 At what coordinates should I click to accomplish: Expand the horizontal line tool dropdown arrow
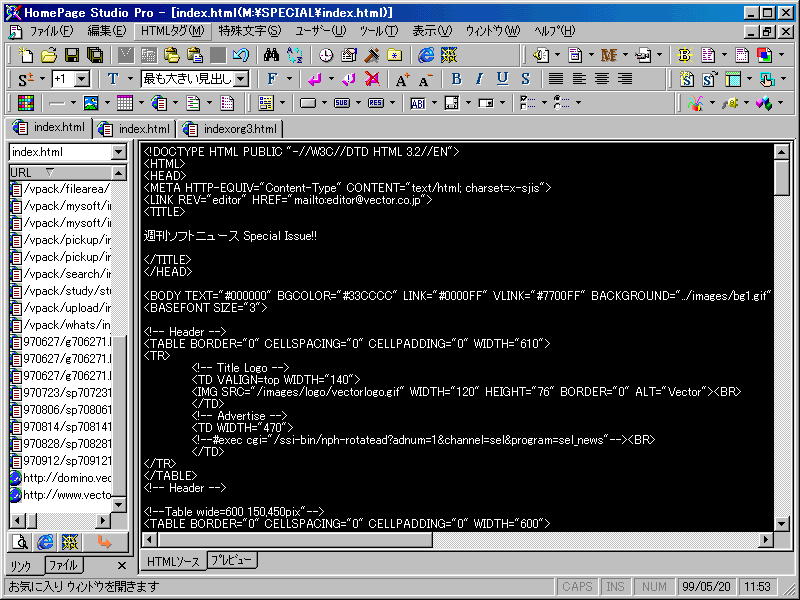(73, 104)
